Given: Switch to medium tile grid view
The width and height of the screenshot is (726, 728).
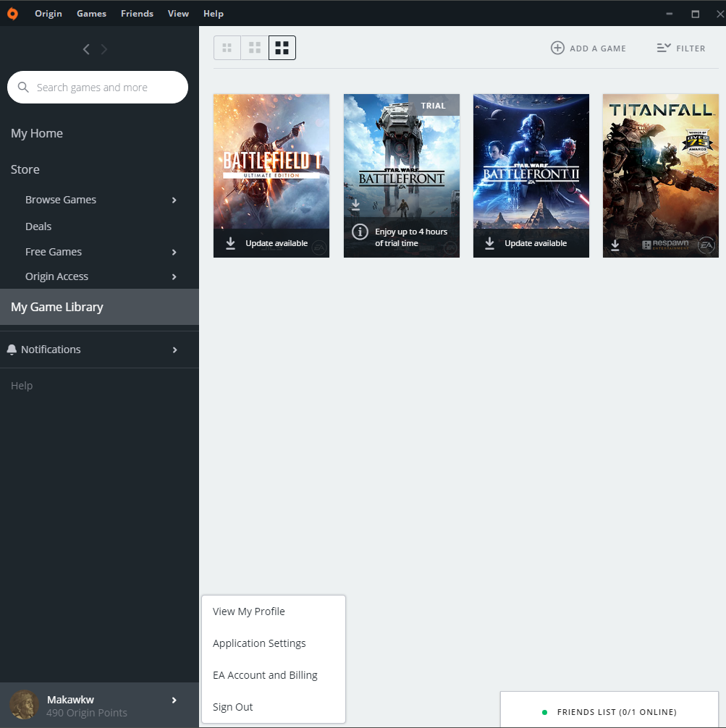Looking at the screenshot, I should point(255,48).
